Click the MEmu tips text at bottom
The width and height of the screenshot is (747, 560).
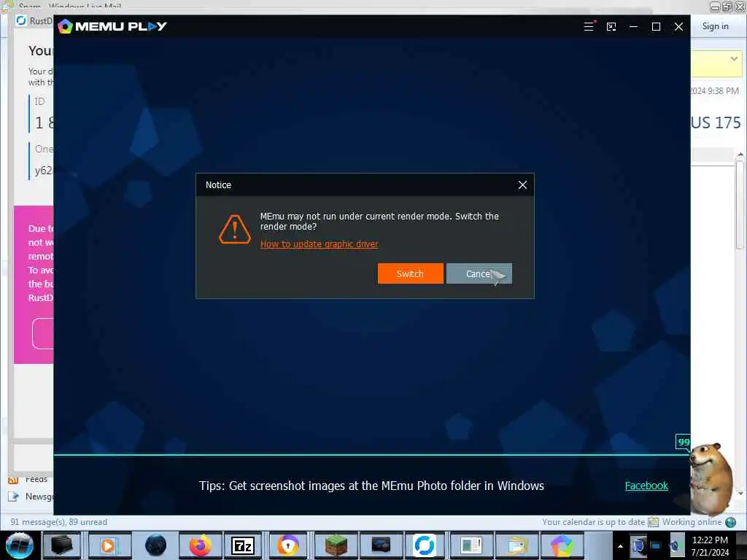371,486
